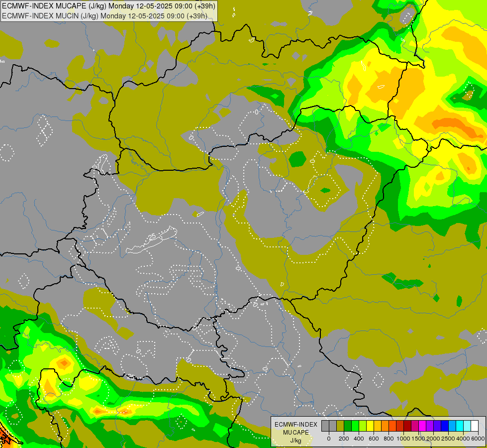Click the '4000' legend tick label
Screen dimensions: 487x448
[463, 439]
